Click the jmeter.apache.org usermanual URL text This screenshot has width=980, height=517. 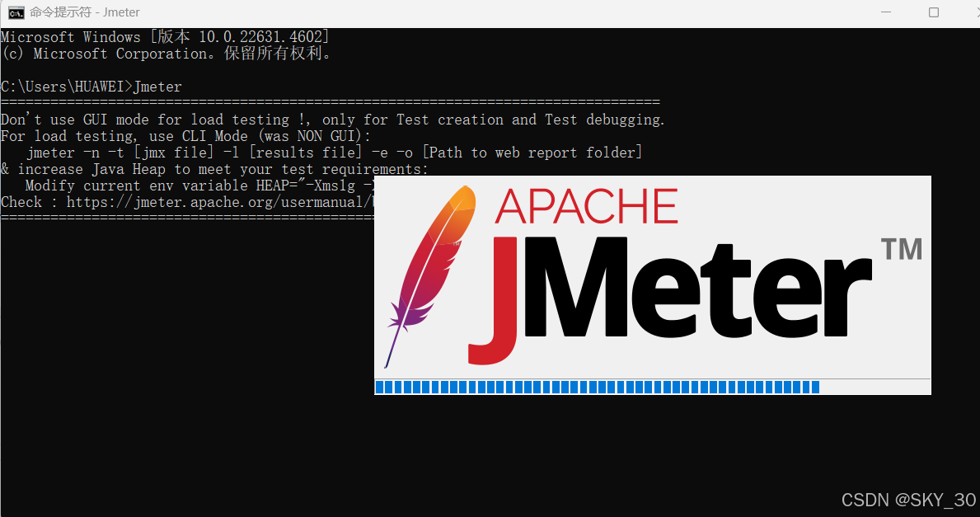click(220, 202)
